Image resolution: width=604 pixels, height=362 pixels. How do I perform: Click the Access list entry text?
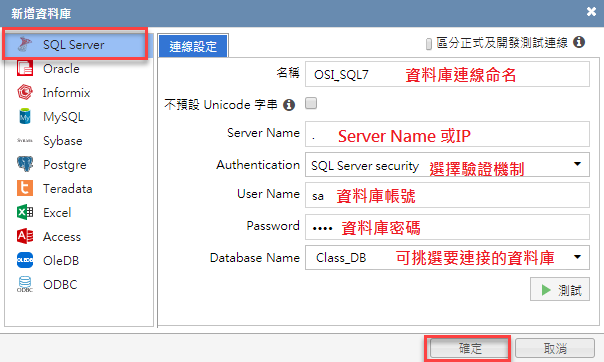(x=62, y=237)
